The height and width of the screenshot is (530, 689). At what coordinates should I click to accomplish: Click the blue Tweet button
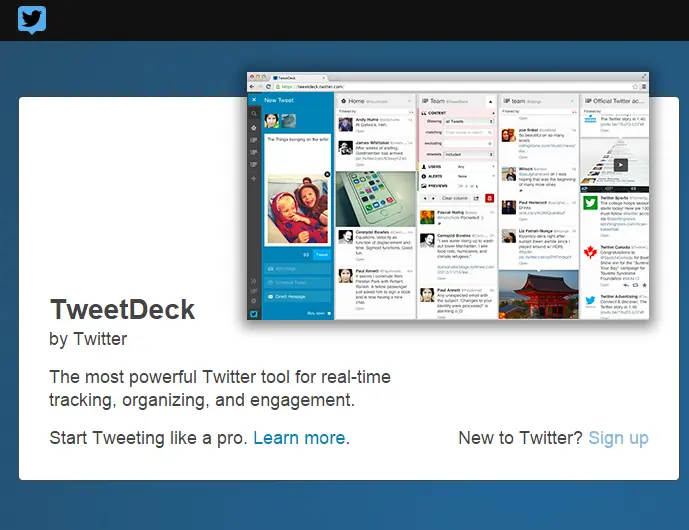tap(322, 254)
